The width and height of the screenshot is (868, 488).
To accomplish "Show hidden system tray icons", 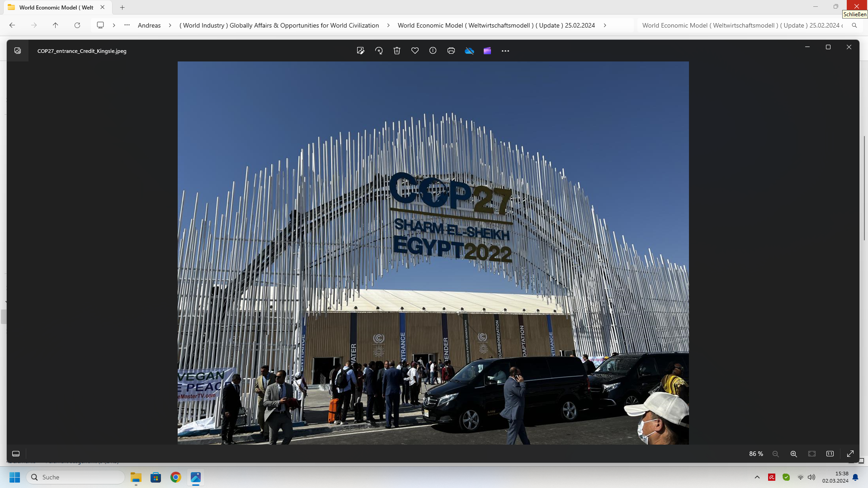I will (757, 477).
